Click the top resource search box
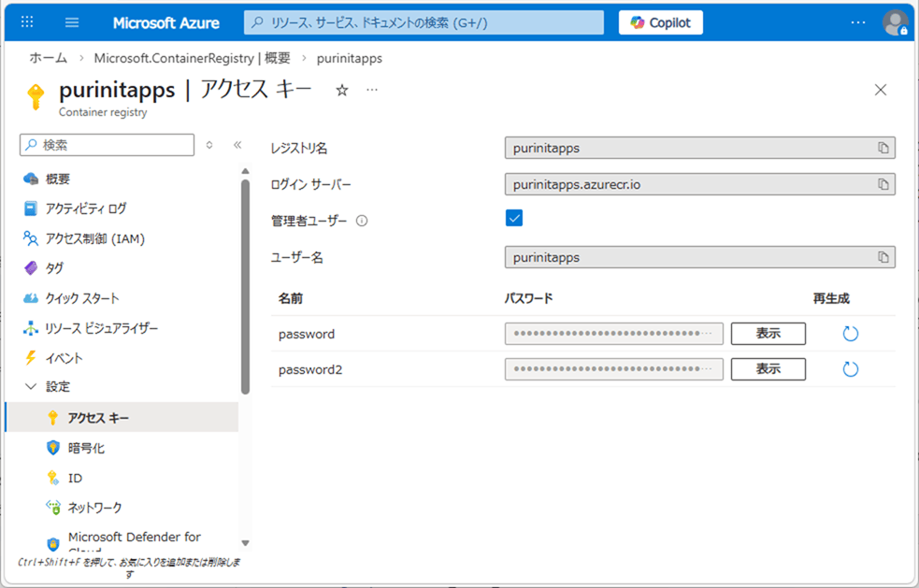The width and height of the screenshot is (919, 588). pos(424,22)
